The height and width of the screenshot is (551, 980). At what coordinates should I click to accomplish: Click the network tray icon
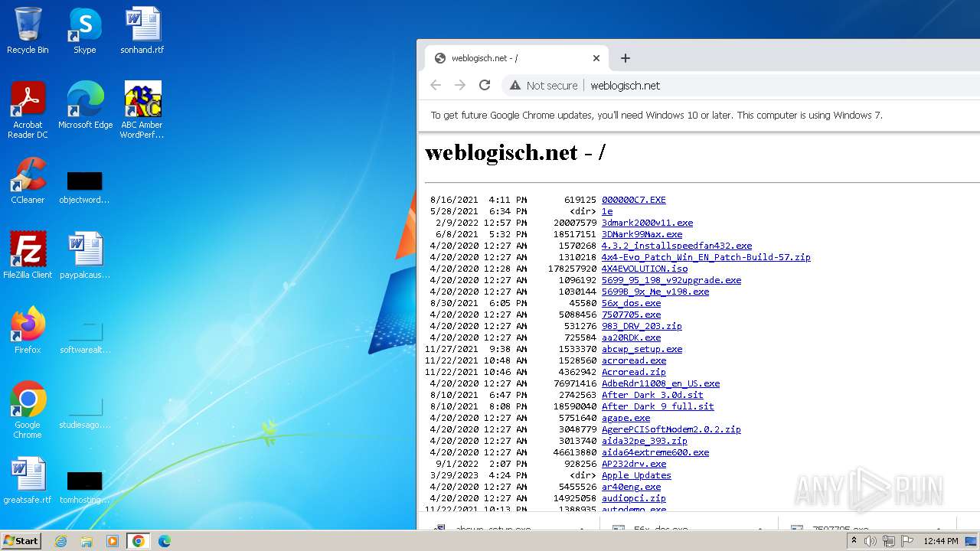click(x=889, y=541)
